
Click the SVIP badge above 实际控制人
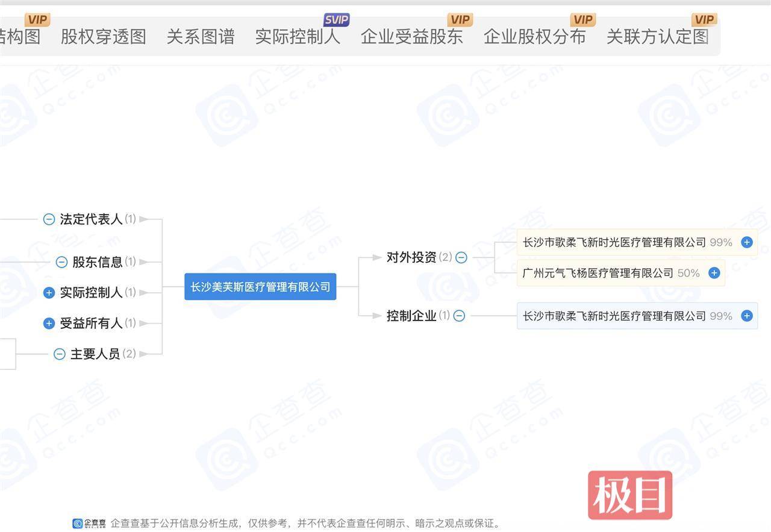[336, 19]
